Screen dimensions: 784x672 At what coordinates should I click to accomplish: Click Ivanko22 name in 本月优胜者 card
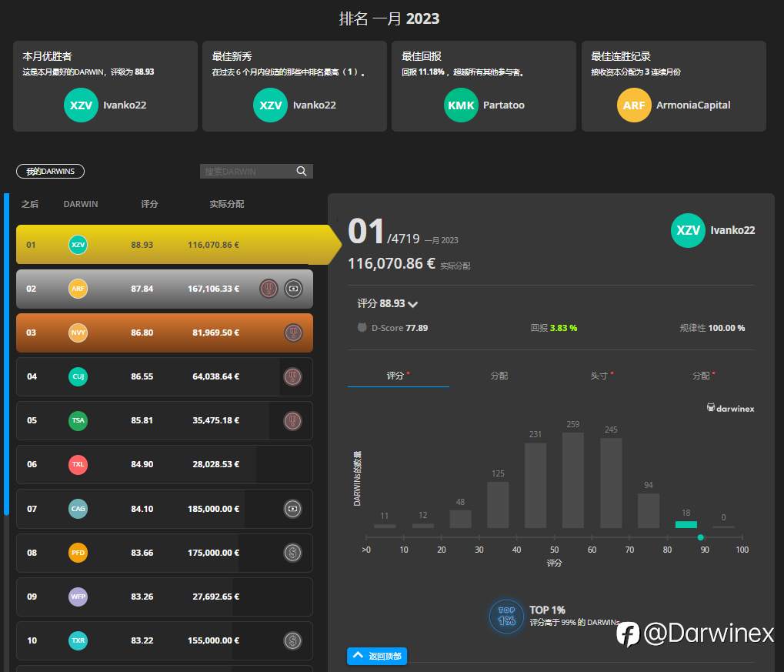(125, 105)
